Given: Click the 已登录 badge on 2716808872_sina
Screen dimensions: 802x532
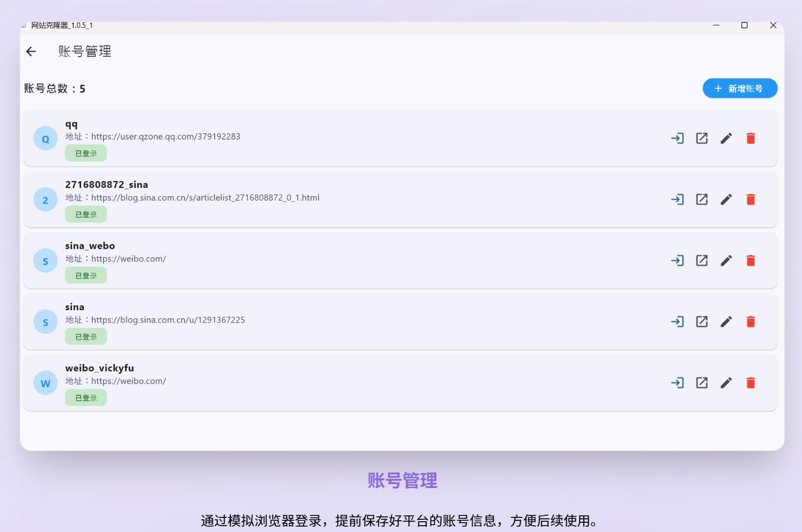Looking at the screenshot, I should pyautogui.click(x=86, y=214).
